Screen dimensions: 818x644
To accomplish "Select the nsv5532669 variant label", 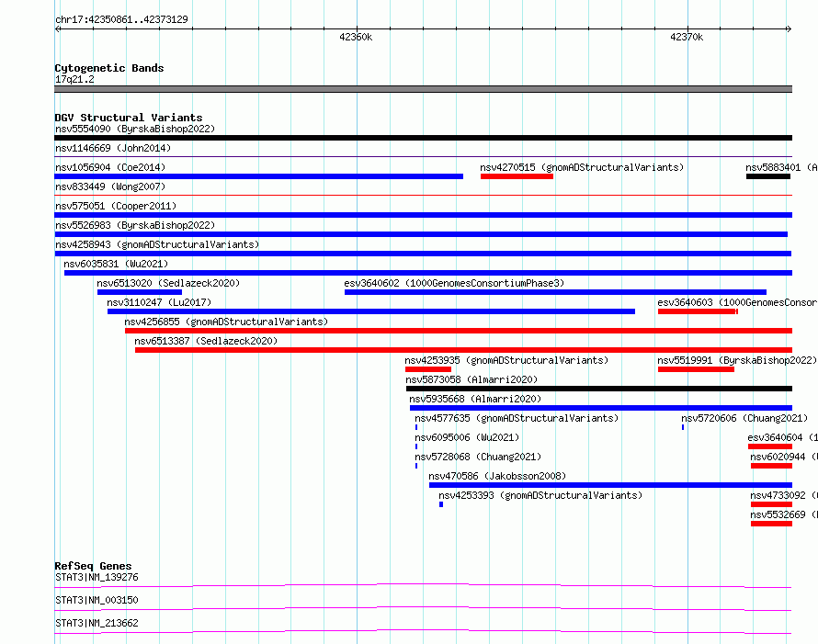I will point(784,514).
